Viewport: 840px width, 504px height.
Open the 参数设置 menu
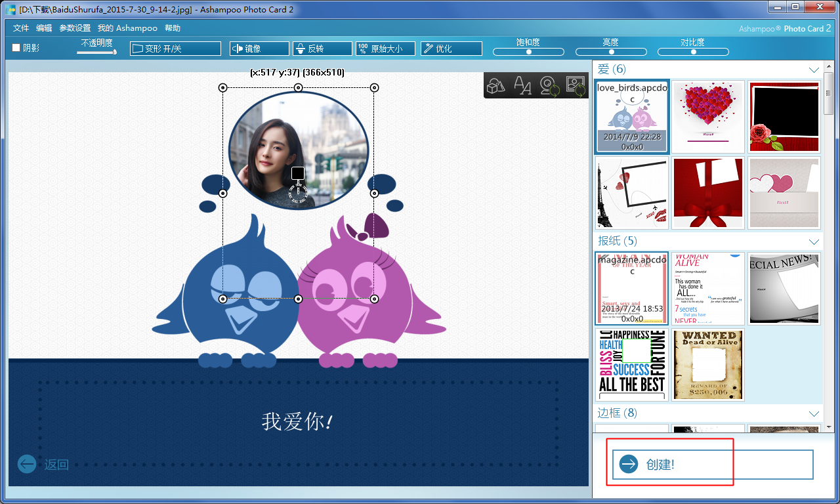point(75,28)
